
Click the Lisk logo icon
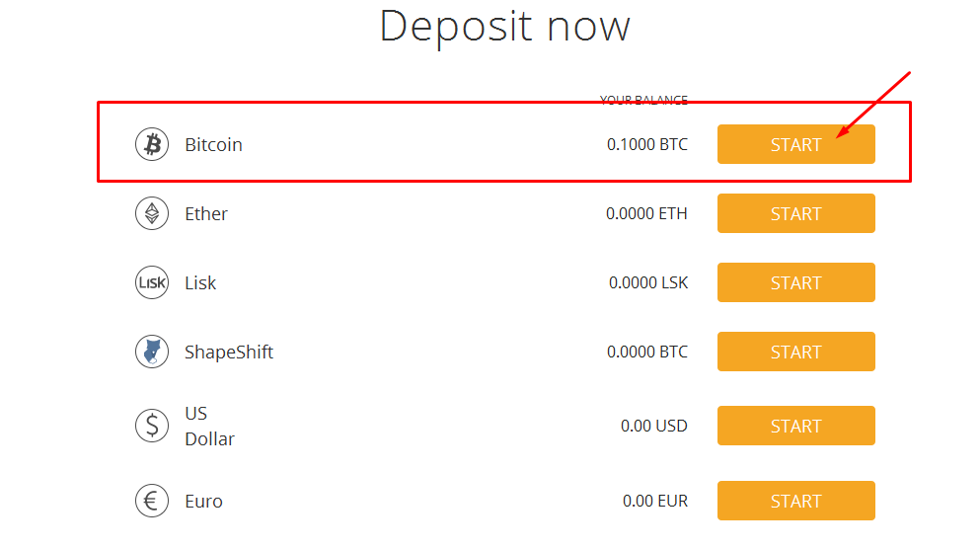pos(152,282)
